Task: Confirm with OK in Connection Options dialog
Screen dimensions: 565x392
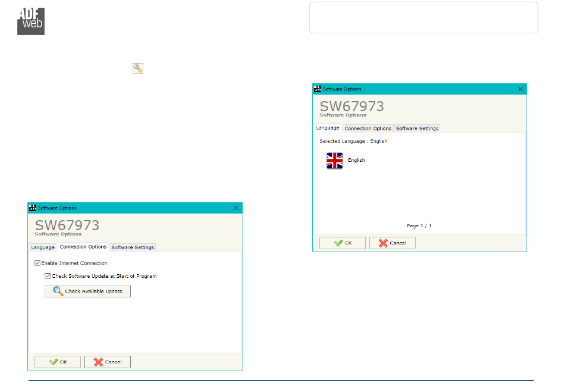Action: [x=58, y=362]
